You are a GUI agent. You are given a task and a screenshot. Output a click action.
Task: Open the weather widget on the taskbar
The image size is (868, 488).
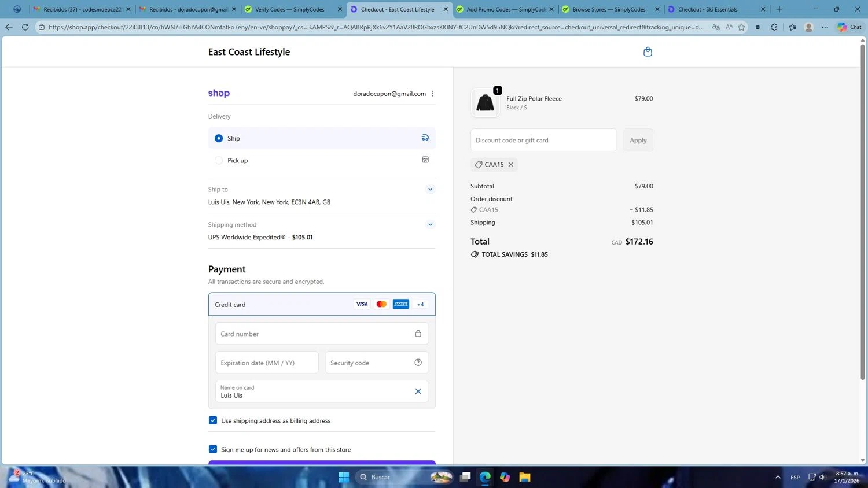pyautogui.click(x=38, y=477)
